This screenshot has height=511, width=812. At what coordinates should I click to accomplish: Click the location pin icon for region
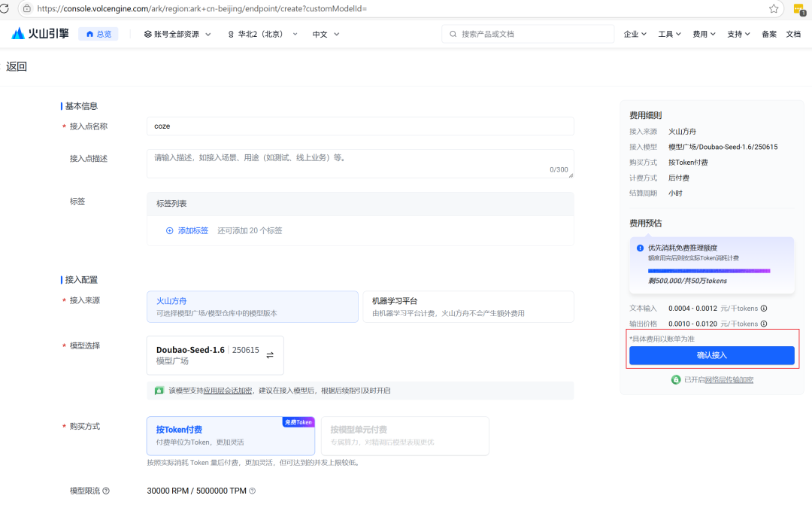(x=231, y=34)
